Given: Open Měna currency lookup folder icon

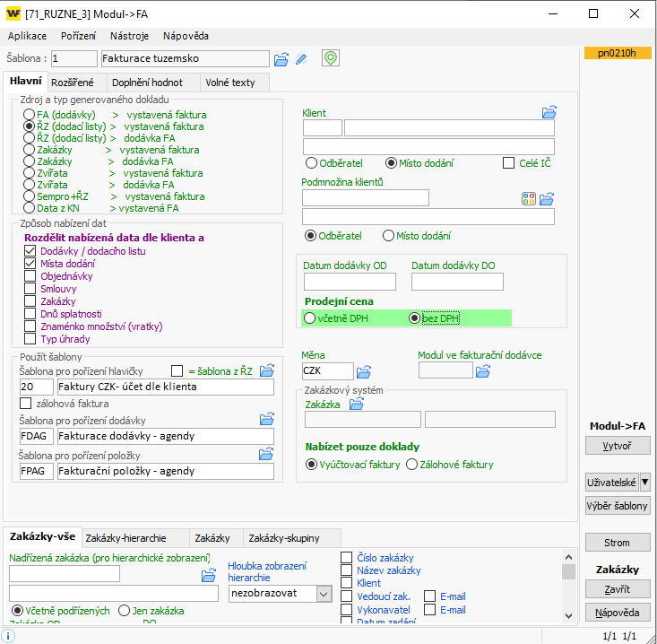Looking at the screenshot, I should pos(364,371).
